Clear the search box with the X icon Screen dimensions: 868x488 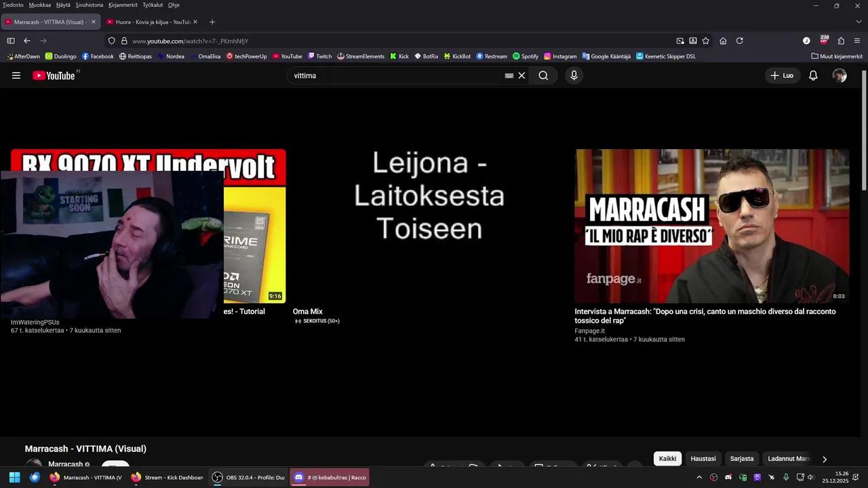point(521,75)
